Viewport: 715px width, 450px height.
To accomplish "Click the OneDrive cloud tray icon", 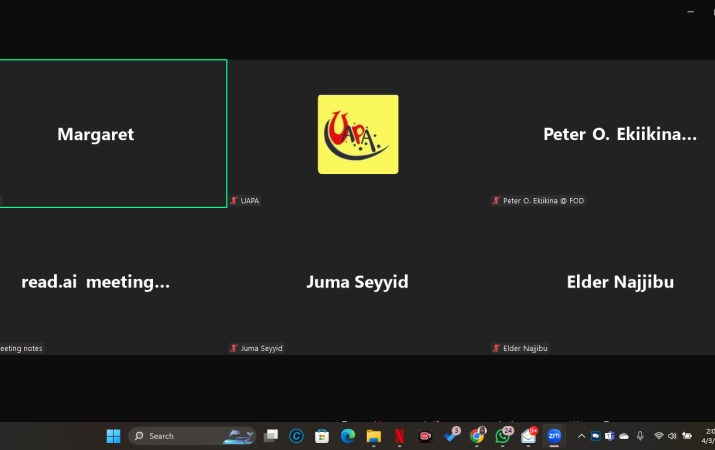I will point(624,436).
